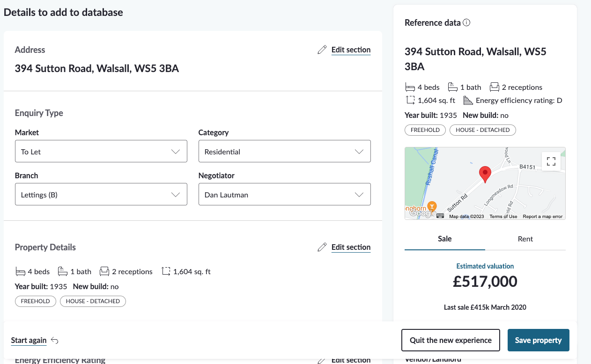Viewport: 591px width, 364px height.
Task: Click Report a map error link
Action: tap(542, 217)
